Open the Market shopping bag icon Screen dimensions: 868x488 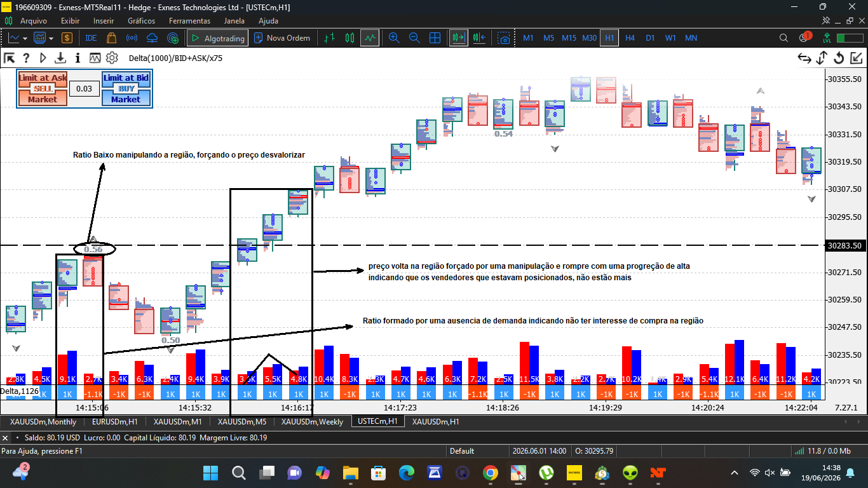(111, 37)
